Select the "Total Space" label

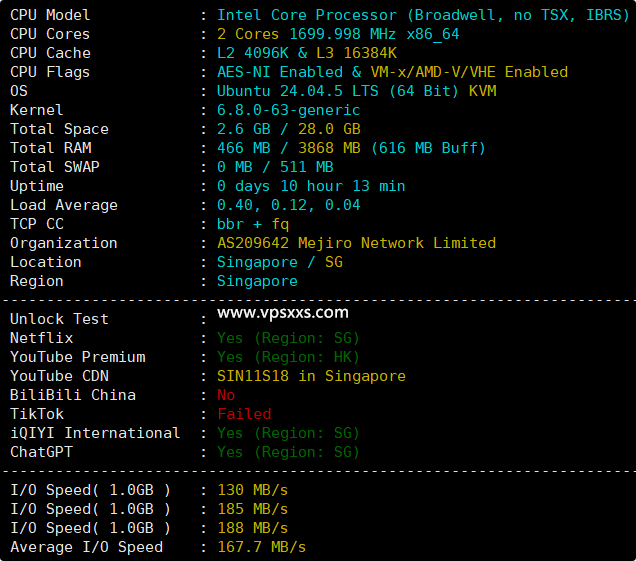[59, 129]
